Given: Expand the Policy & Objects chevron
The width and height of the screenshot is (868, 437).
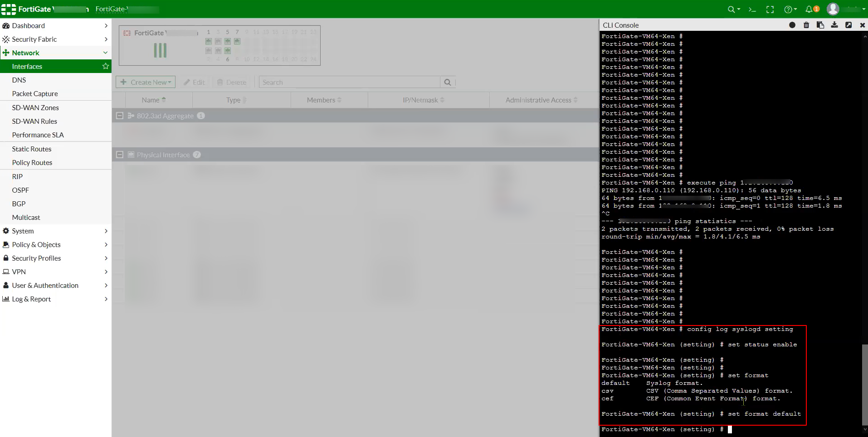Looking at the screenshot, I should [106, 244].
